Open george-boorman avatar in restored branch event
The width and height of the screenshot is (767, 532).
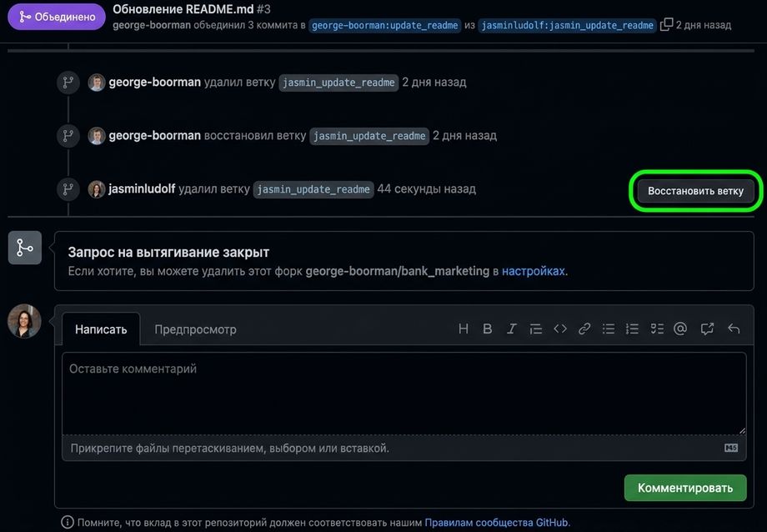click(x=97, y=136)
